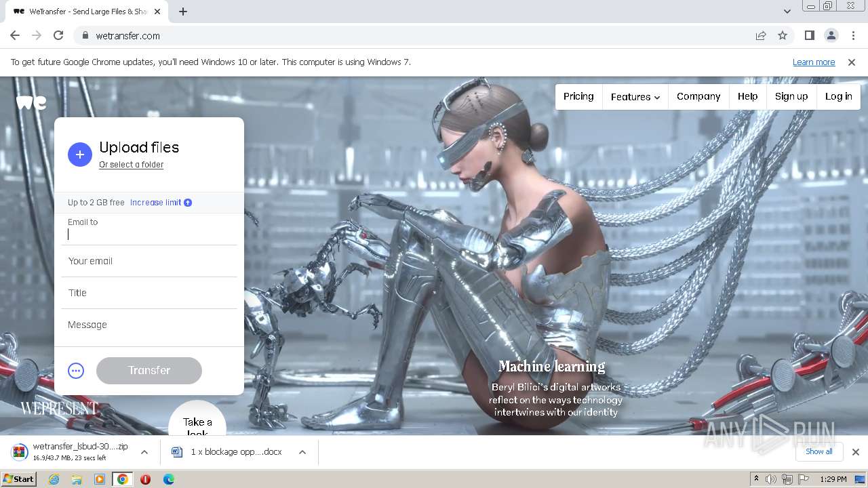Open the Chrome profile avatar
The image size is (868, 488).
click(831, 35)
